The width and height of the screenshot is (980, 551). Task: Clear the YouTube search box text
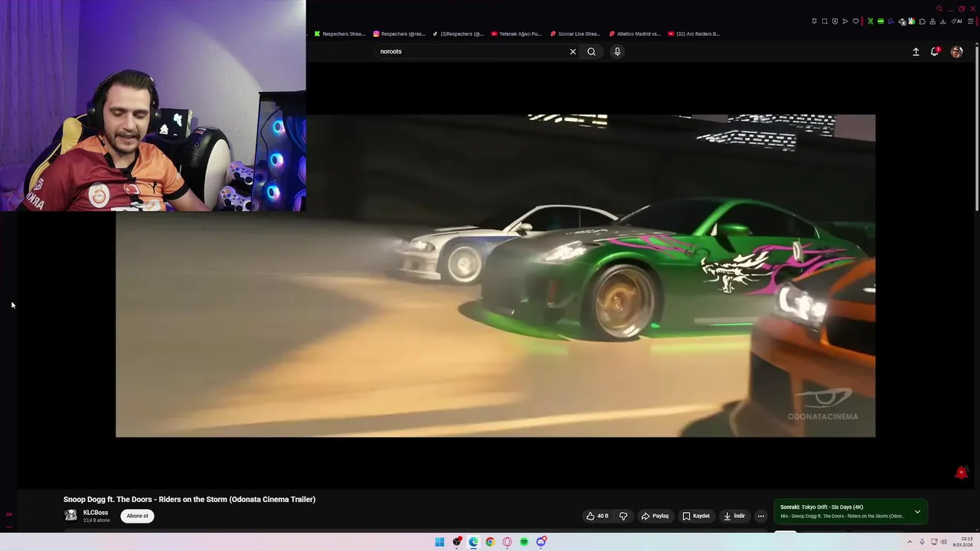573,51
